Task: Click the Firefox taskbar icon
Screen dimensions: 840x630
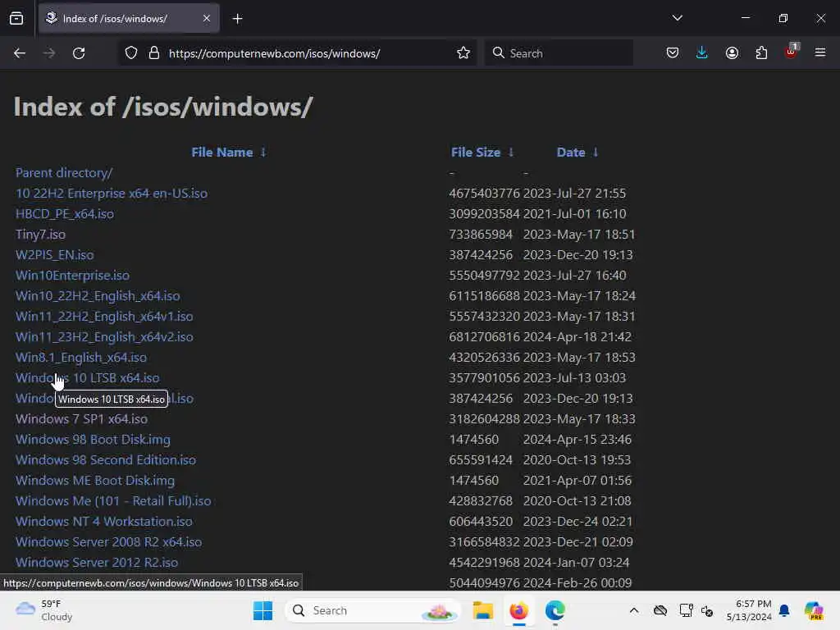Action: pyautogui.click(x=518, y=610)
